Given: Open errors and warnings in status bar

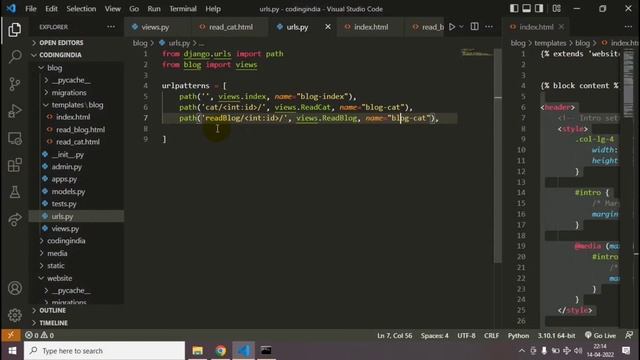Looking at the screenshot, I should pyautogui.click(x=39, y=335).
